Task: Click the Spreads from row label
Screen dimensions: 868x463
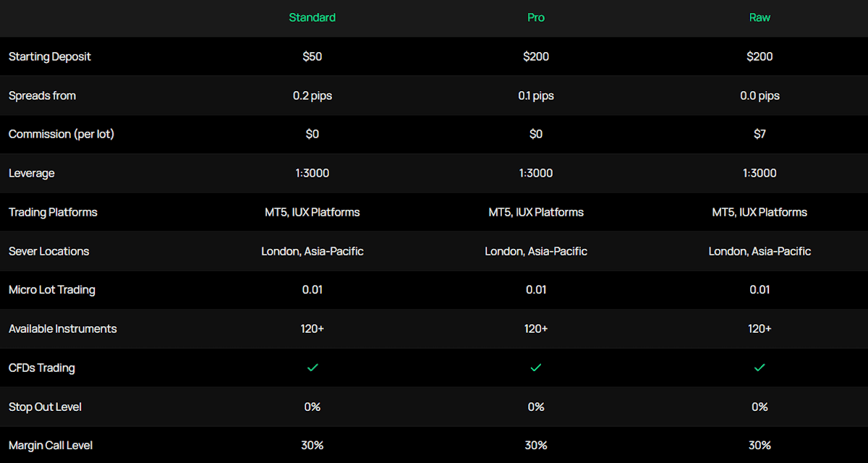Action: point(42,95)
